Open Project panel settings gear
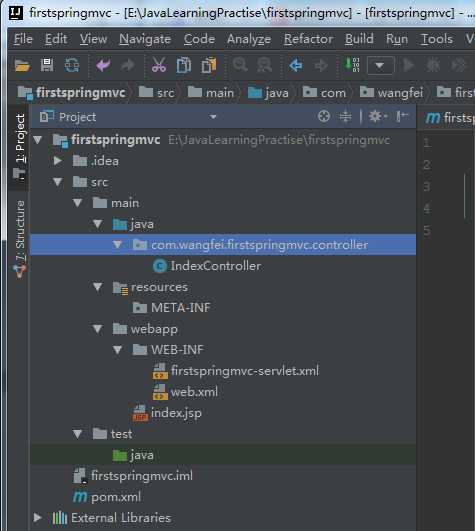Image resolution: width=475 pixels, height=531 pixels. 377,116
